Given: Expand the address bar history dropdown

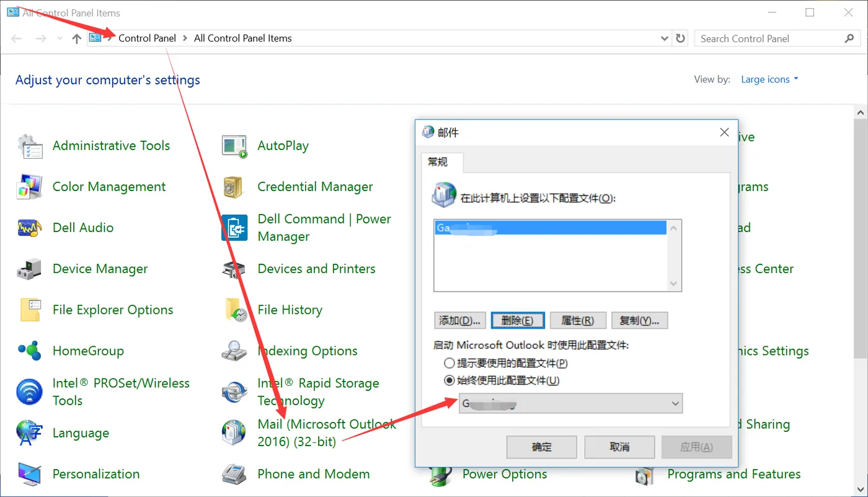Looking at the screenshot, I should [x=665, y=38].
